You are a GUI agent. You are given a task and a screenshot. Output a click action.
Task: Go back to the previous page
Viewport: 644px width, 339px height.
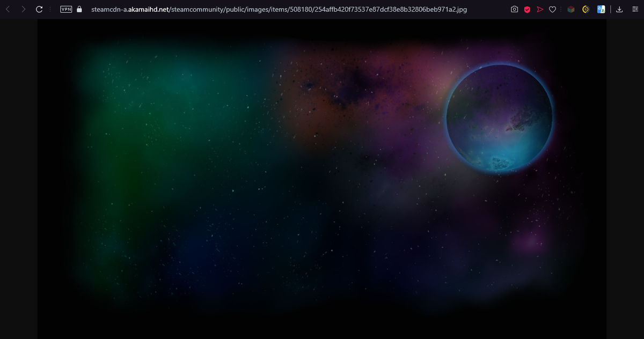pyautogui.click(x=8, y=9)
